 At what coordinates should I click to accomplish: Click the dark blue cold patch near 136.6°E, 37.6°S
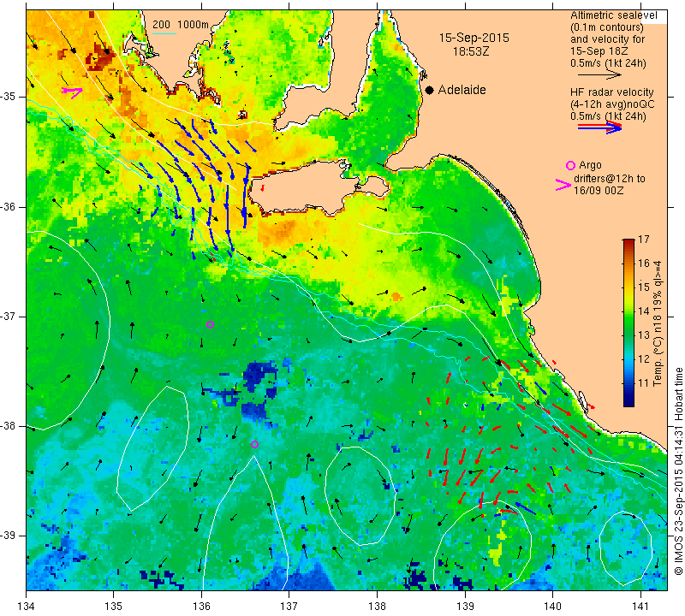[259, 376]
